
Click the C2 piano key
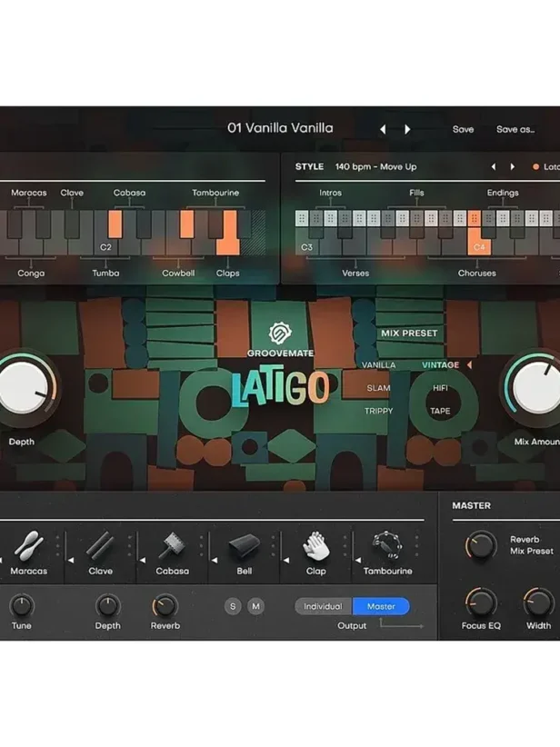(105, 247)
